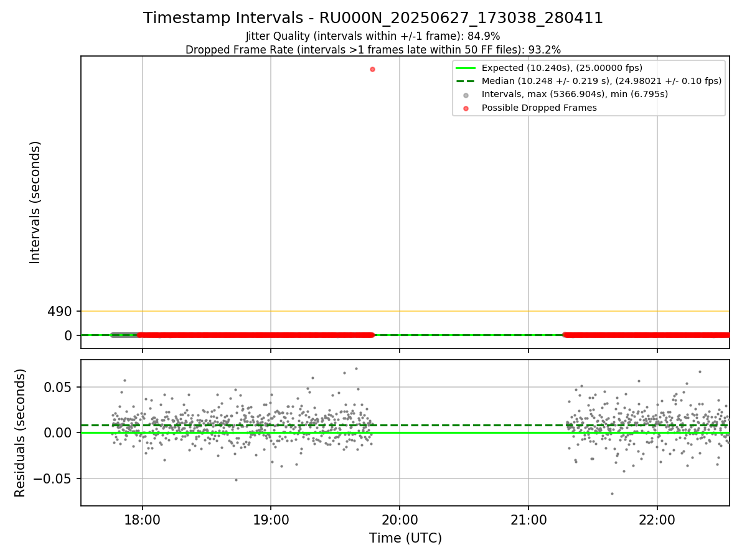747x560 pixels.
Task: Click the 'Jitter Quality' subtitle line
Action: pyautogui.click(x=373, y=36)
